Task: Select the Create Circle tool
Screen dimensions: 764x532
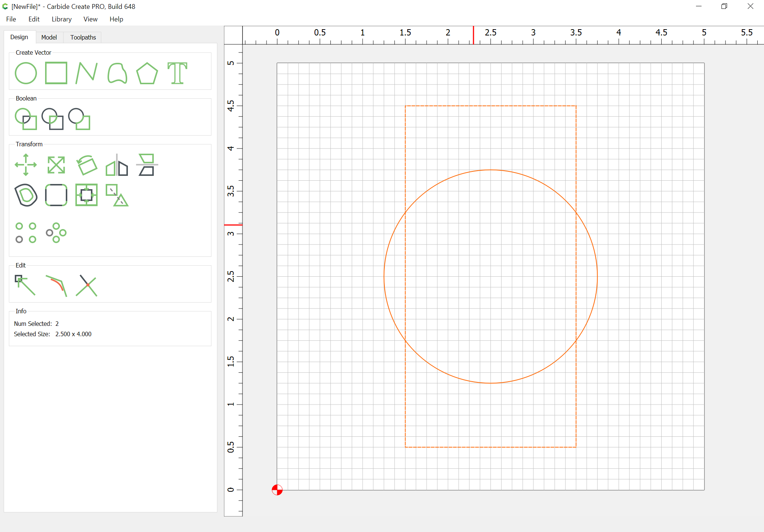Action: point(26,73)
